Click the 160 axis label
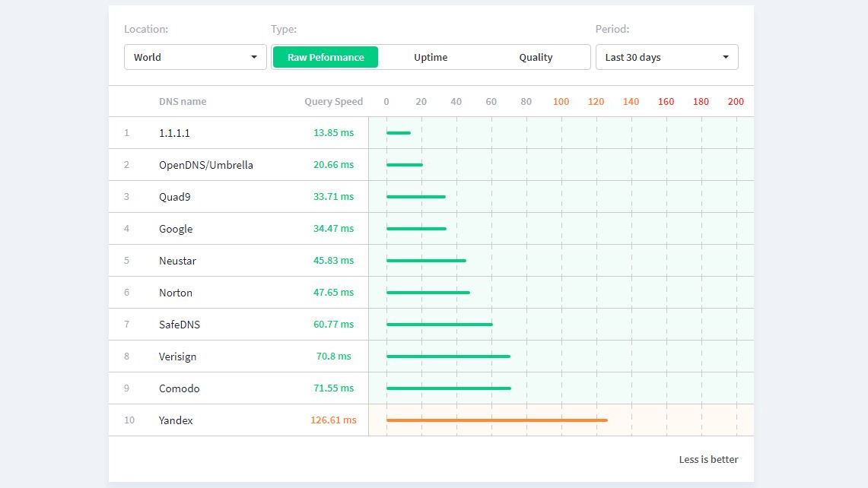The height and width of the screenshot is (488, 868). tap(666, 102)
